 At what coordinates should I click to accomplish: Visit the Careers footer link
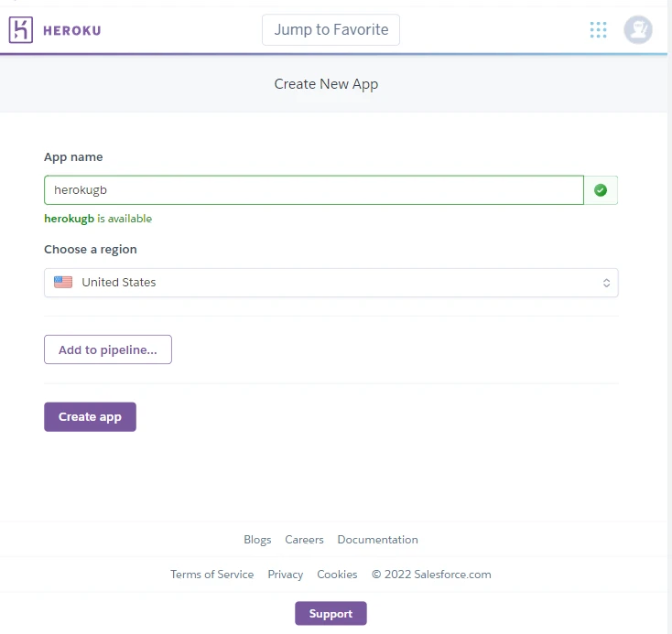coord(304,540)
